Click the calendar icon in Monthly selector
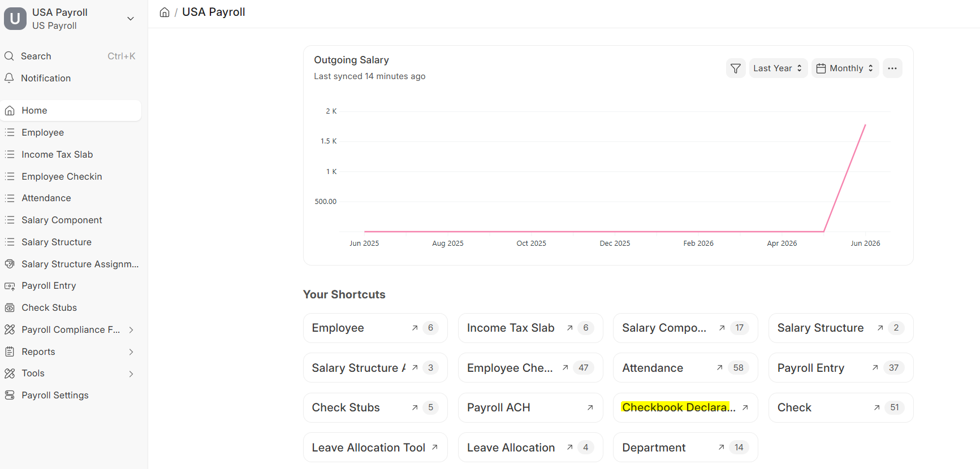 pyautogui.click(x=821, y=68)
